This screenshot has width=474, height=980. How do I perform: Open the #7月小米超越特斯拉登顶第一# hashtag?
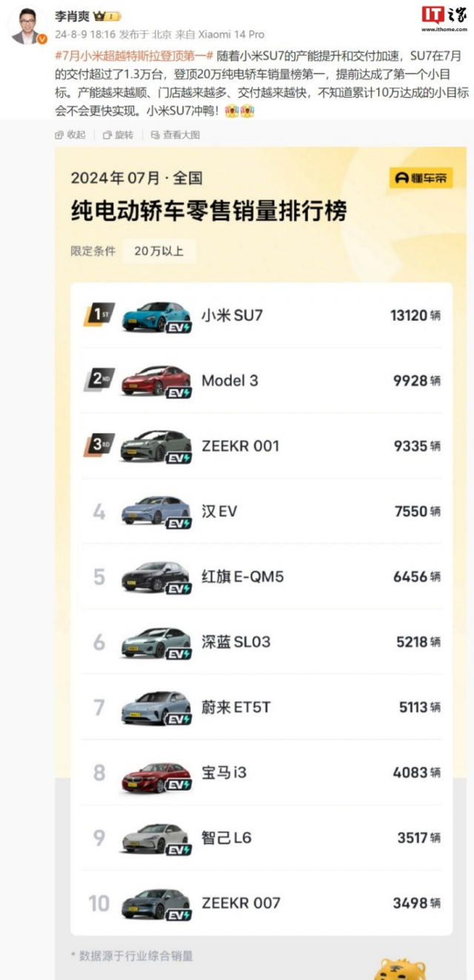134,56
